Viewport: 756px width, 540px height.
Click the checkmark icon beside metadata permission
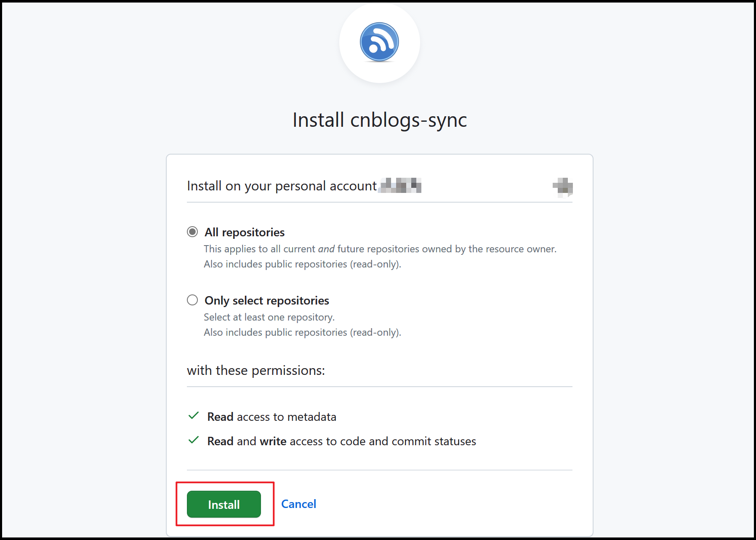(194, 416)
